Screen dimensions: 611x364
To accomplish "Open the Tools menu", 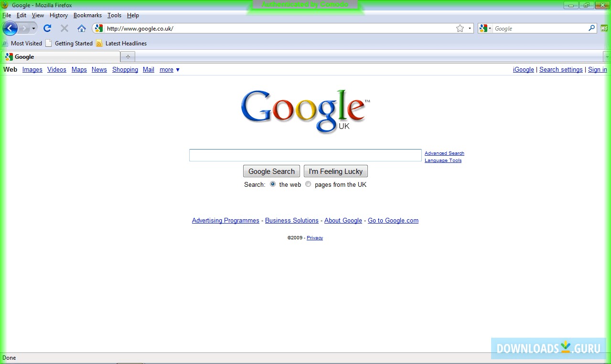I will 114,15.
